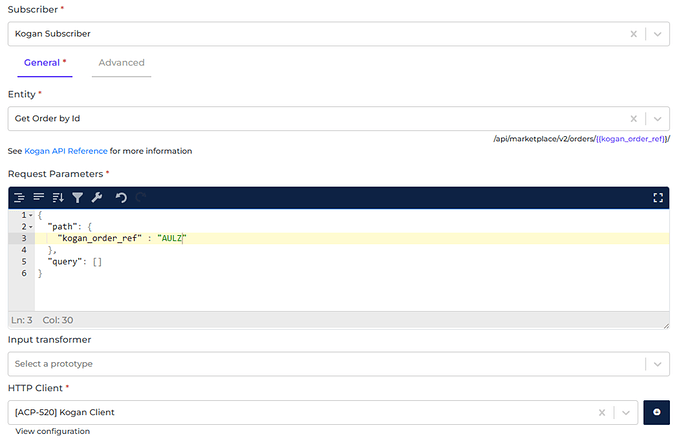Screen dimensions: 690x443
Task: Format JSON in the editor toolbar
Action: [x=19, y=198]
